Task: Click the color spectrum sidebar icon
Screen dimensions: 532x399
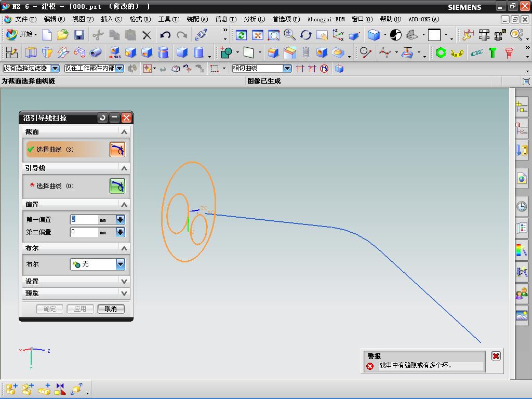Action: coord(522,250)
